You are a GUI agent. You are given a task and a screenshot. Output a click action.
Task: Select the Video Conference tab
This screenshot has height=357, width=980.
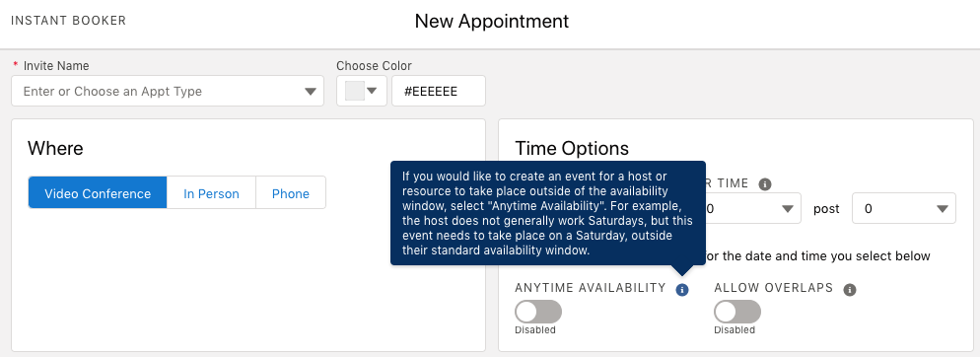coord(98,192)
